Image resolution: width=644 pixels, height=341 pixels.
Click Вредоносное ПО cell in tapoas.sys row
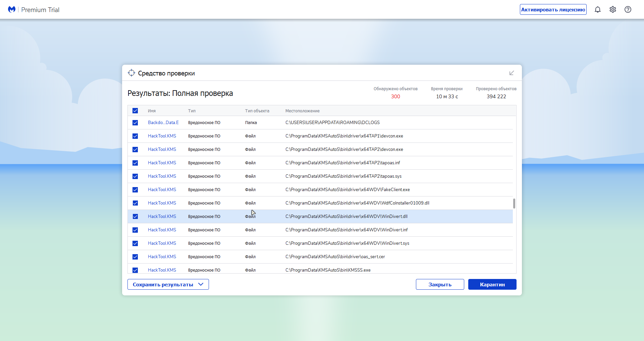[x=204, y=176]
